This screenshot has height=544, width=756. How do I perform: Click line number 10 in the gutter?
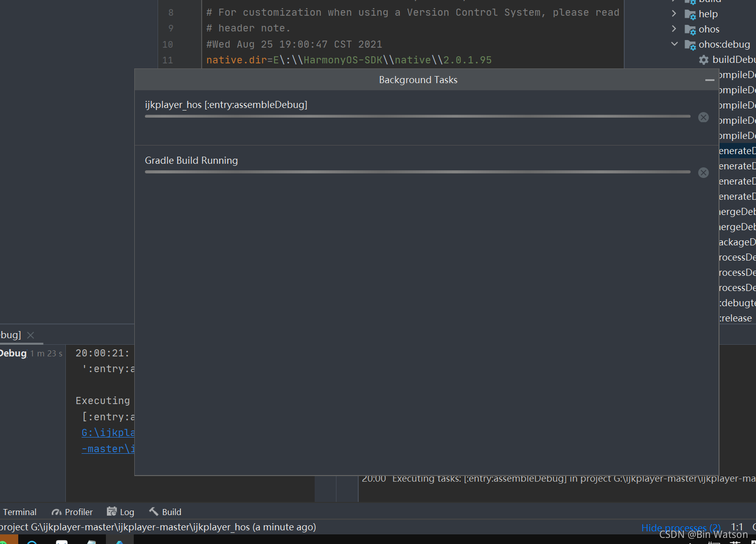(x=168, y=45)
